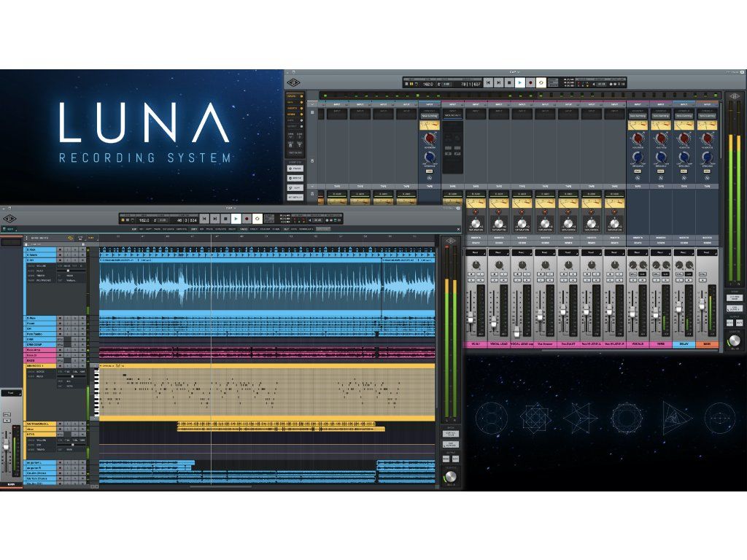Image resolution: width=747 pixels, height=560 pixels.
Task: Click the tempo value 162.0 in timeline transport
Action: (x=144, y=219)
